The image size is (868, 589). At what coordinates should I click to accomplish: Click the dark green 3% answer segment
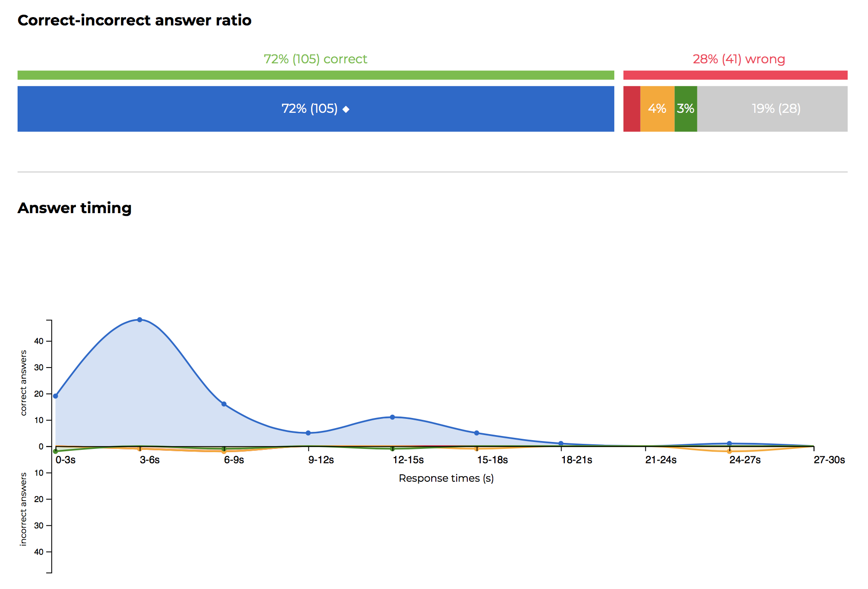tap(686, 109)
